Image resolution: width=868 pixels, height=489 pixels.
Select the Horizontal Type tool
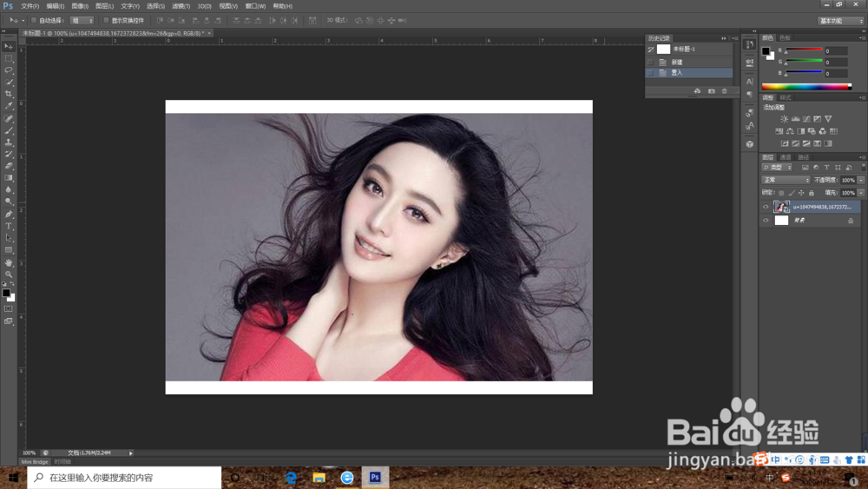pos(9,226)
